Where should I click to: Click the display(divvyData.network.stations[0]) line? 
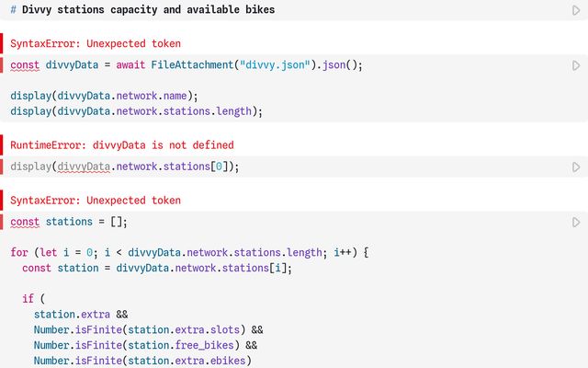tap(125, 167)
